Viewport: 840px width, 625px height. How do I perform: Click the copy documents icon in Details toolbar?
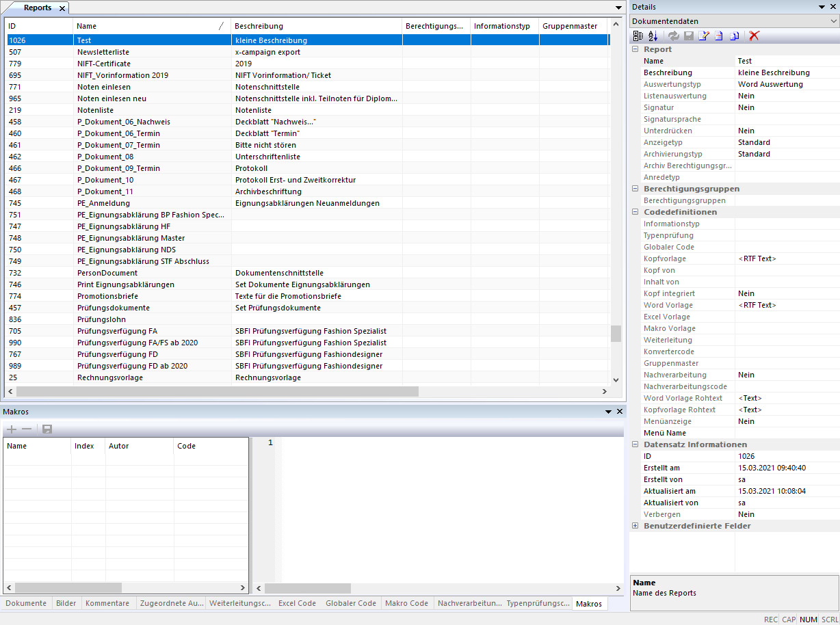(x=734, y=36)
